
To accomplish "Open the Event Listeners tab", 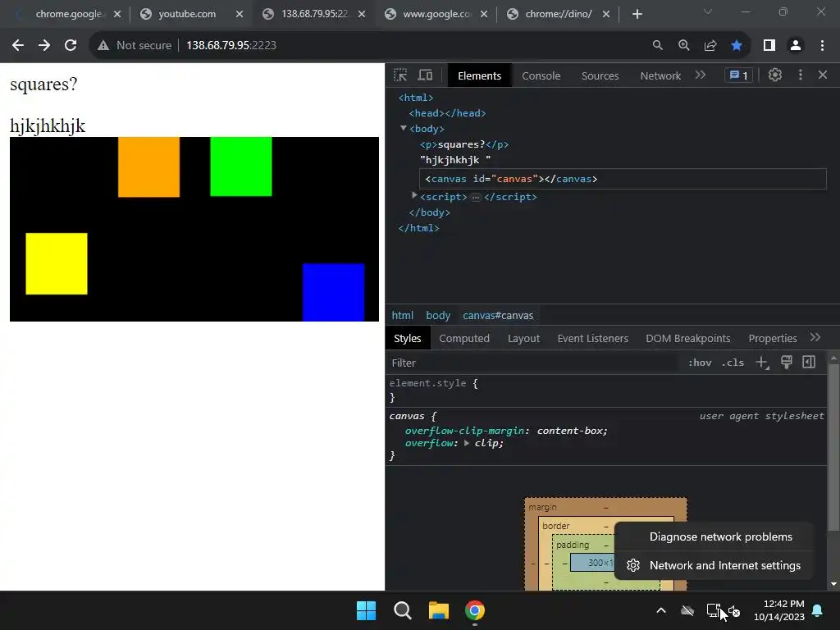I will (x=592, y=339).
